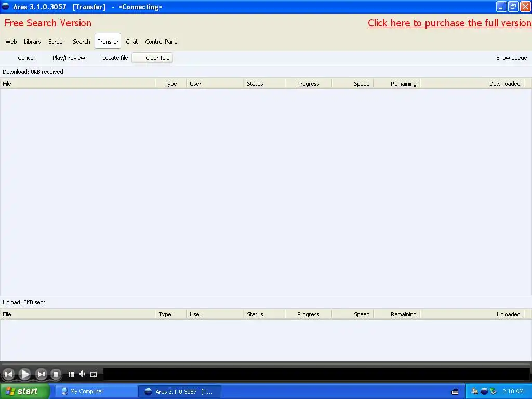
Task: Start playback with the Play button
Action: [x=24, y=374]
